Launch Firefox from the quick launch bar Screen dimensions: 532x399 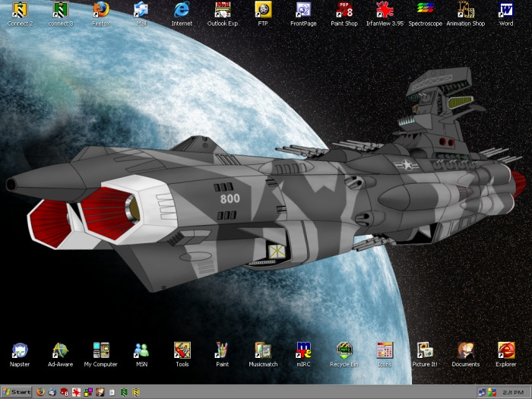(x=40, y=392)
